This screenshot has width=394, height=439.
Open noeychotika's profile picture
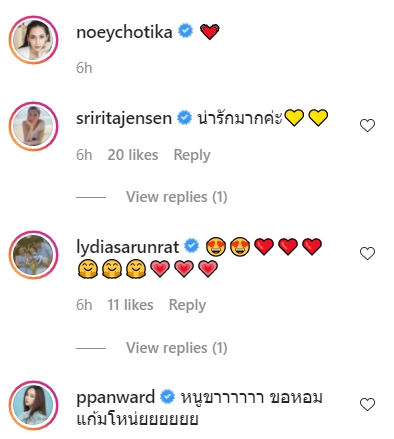click(x=33, y=40)
